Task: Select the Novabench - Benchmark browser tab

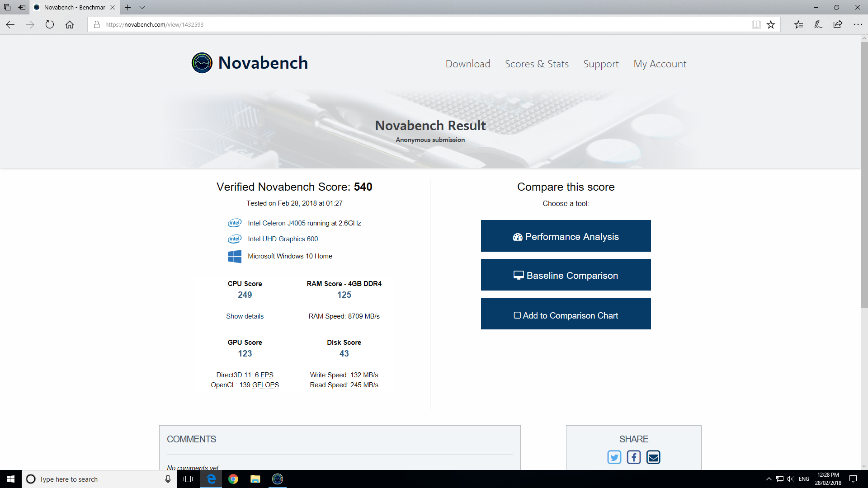Action: 74,7
